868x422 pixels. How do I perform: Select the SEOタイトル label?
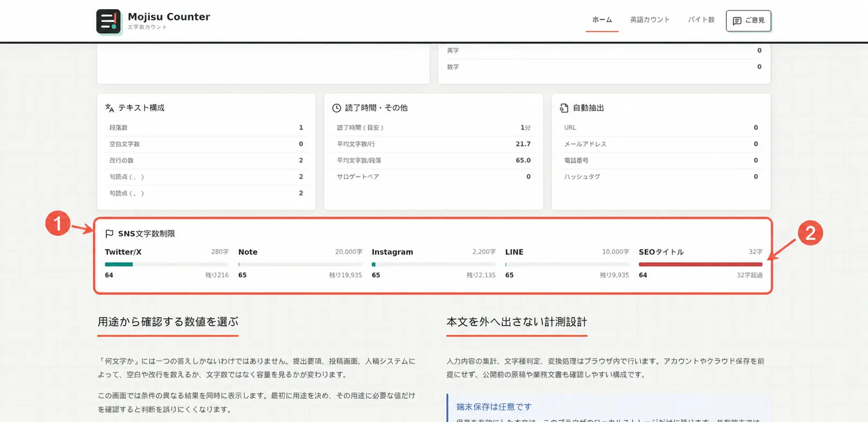pyautogui.click(x=661, y=252)
